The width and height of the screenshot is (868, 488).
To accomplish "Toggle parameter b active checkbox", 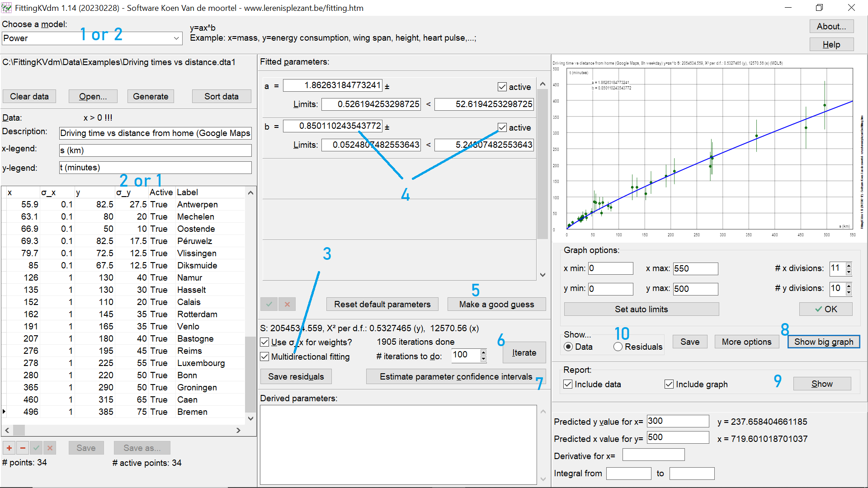I will pyautogui.click(x=502, y=127).
